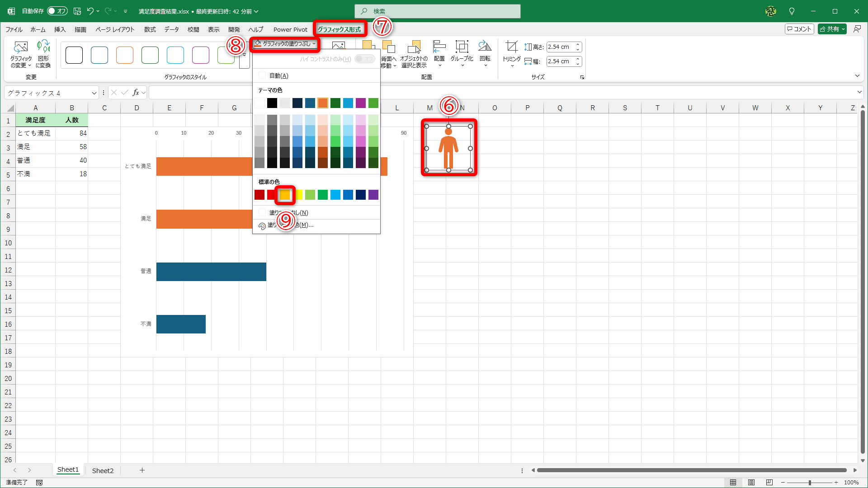Open the Graphics Format ribbon tab
The width and height of the screenshot is (868, 488).
pyautogui.click(x=339, y=29)
